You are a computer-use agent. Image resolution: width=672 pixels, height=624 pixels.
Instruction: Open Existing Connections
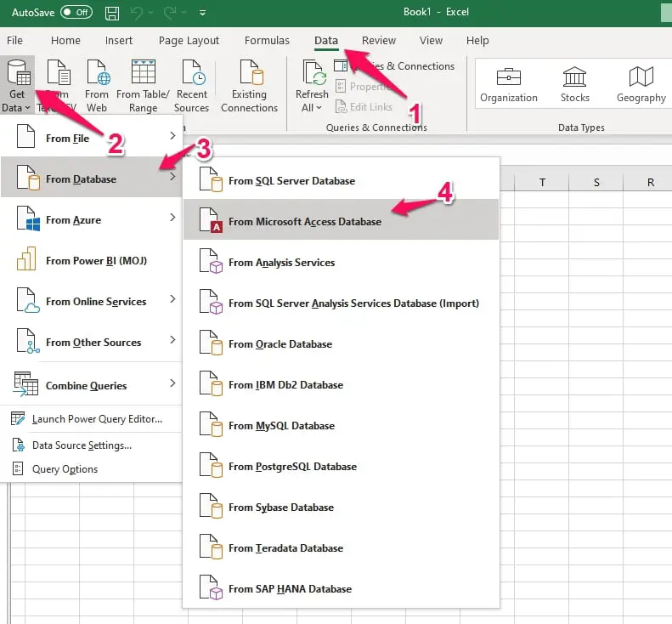250,86
